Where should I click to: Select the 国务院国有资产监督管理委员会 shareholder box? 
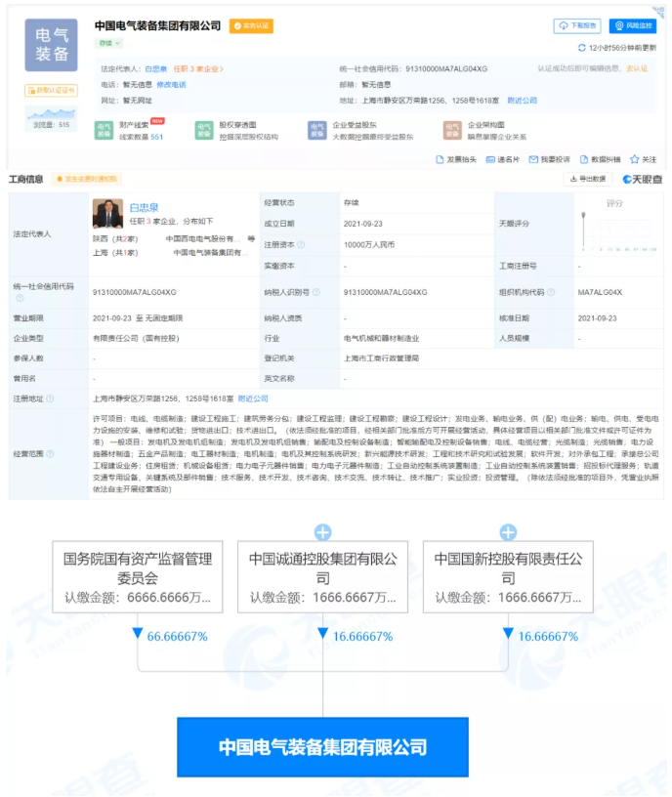click(x=138, y=577)
